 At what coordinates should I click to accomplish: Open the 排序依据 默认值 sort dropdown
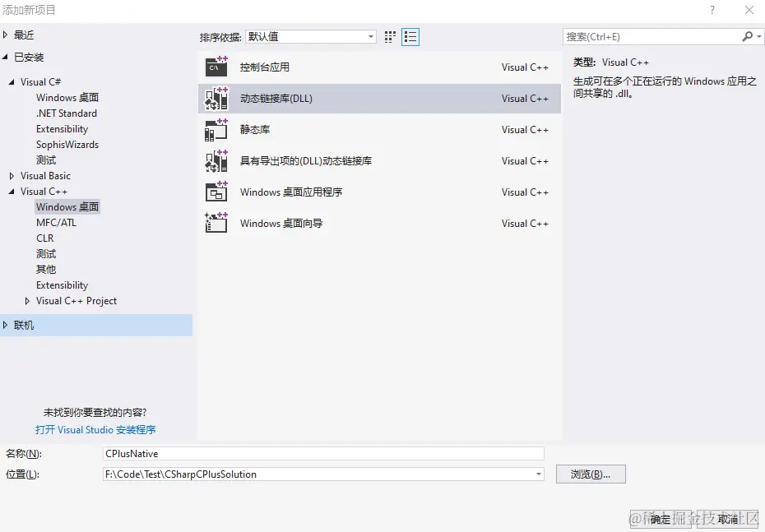(311, 36)
